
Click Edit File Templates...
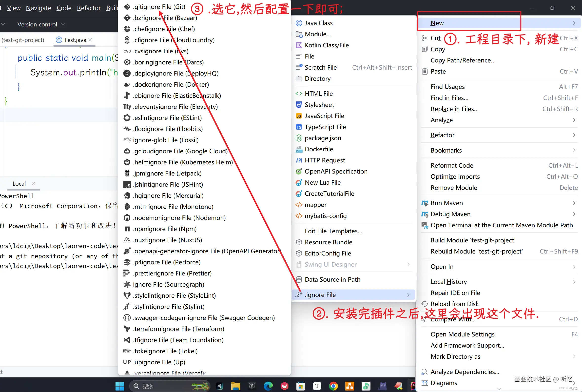click(x=333, y=231)
